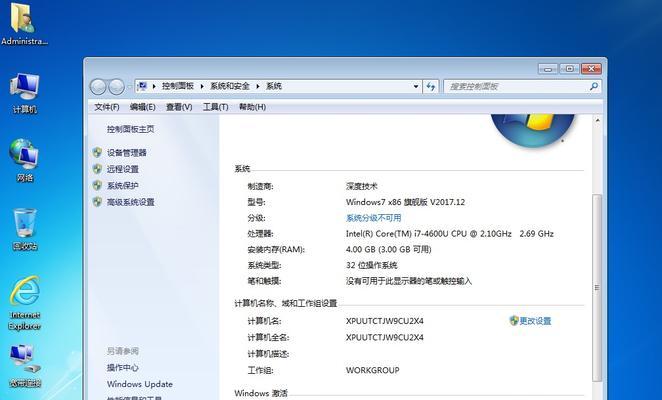
Task: Click the Forward navigation arrow button
Action: (x=116, y=87)
